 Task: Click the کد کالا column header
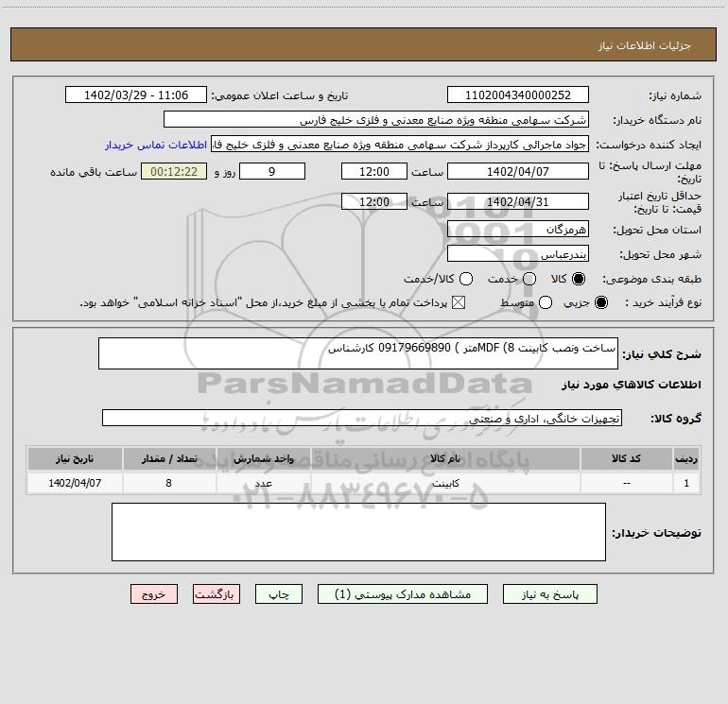[626, 458]
